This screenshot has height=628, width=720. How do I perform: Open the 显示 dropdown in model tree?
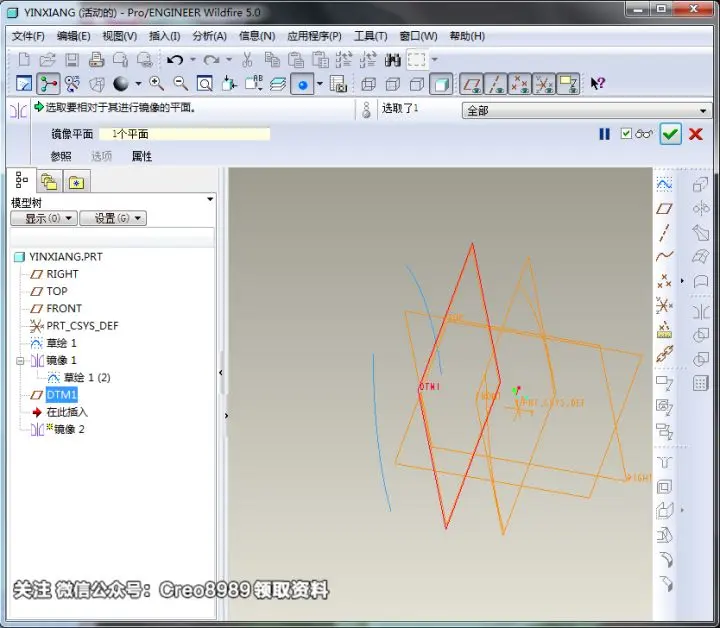(x=44, y=218)
